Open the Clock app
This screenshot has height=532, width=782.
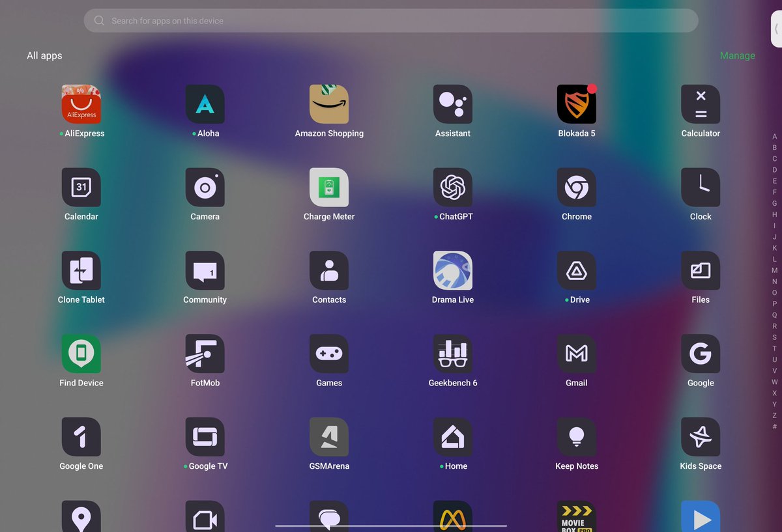(701, 188)
